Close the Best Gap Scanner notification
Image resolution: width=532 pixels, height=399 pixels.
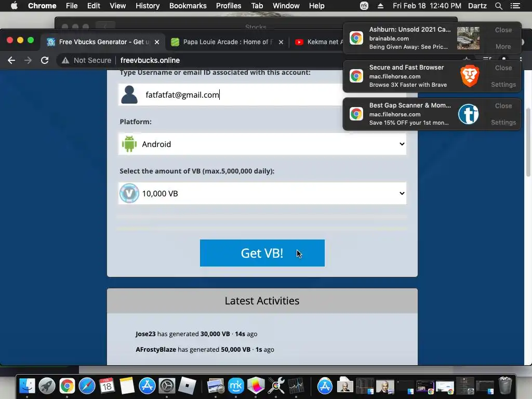coord(503,106)
